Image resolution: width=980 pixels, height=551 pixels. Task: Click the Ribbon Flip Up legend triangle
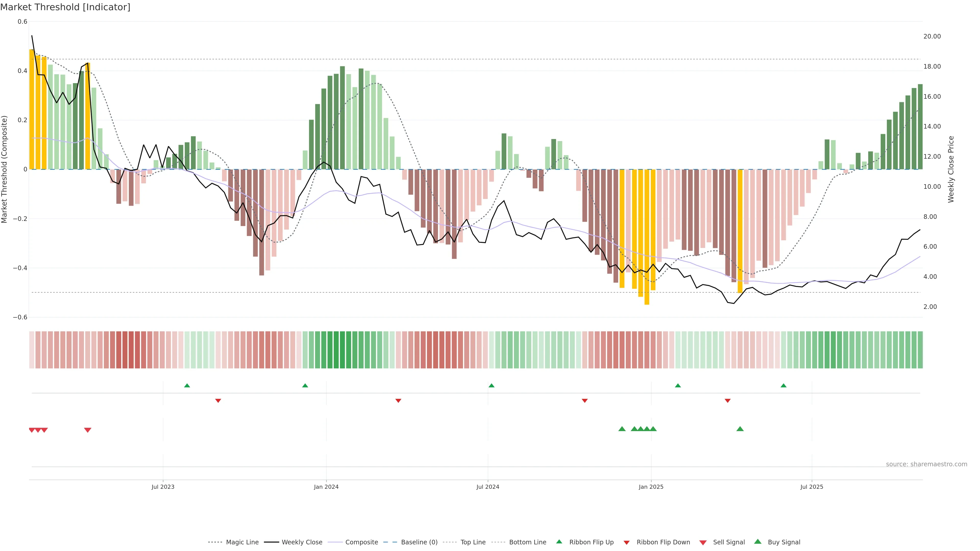coord(559,542)
